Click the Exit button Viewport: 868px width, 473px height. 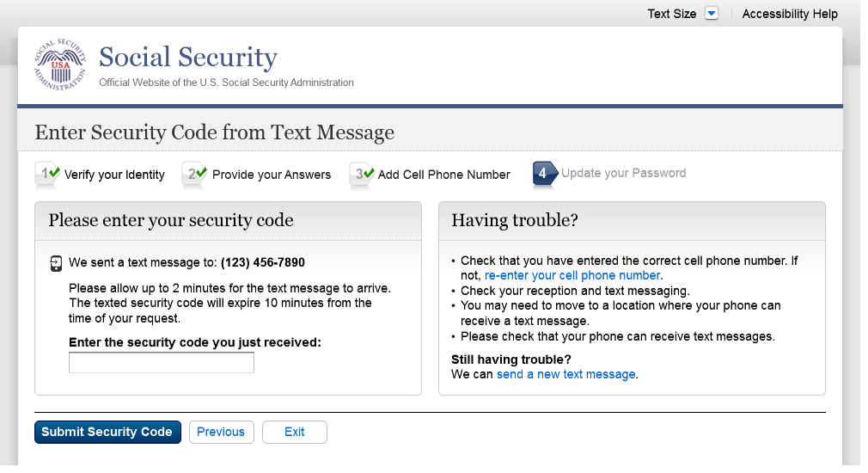coord(295,432)
